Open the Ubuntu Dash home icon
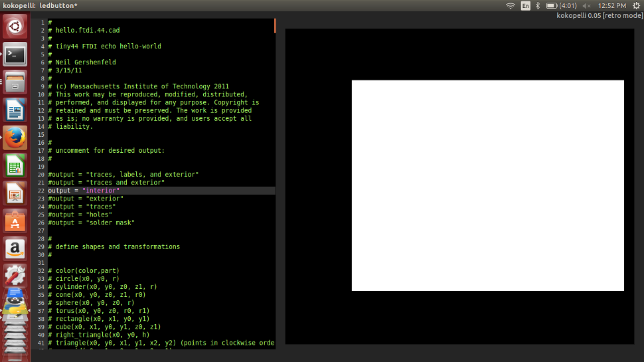Viewport: 644px width, 362px height. (x=15, y=27)
